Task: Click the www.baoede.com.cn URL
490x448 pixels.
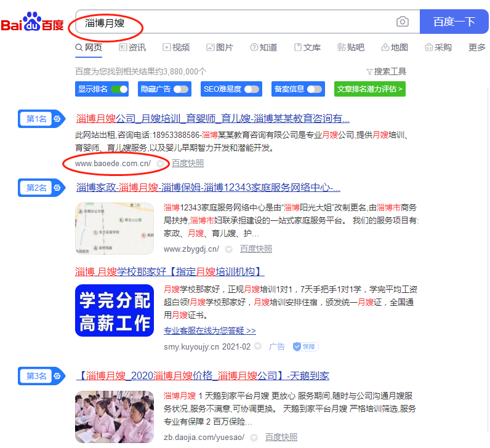Action: coord(113,164)
